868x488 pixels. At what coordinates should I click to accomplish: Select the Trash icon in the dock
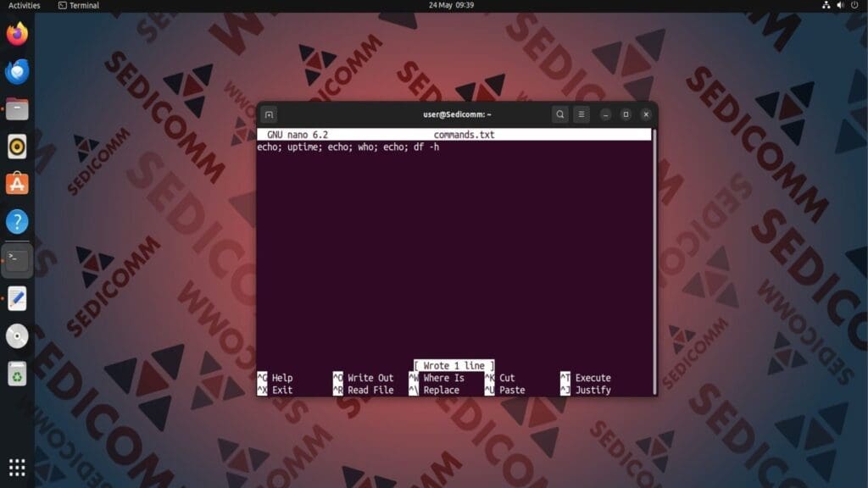tap(17, 373)
